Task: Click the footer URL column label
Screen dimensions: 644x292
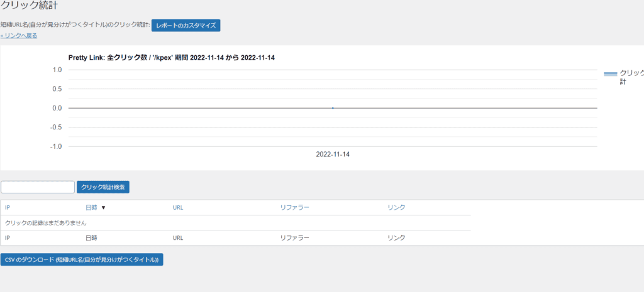Action: point(178,237)
